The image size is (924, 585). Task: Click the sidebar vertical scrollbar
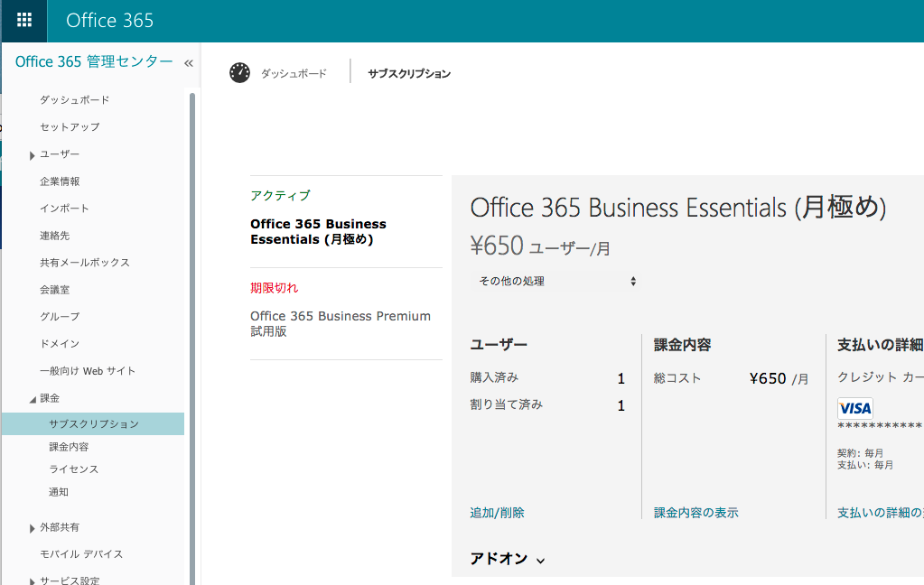192,339
